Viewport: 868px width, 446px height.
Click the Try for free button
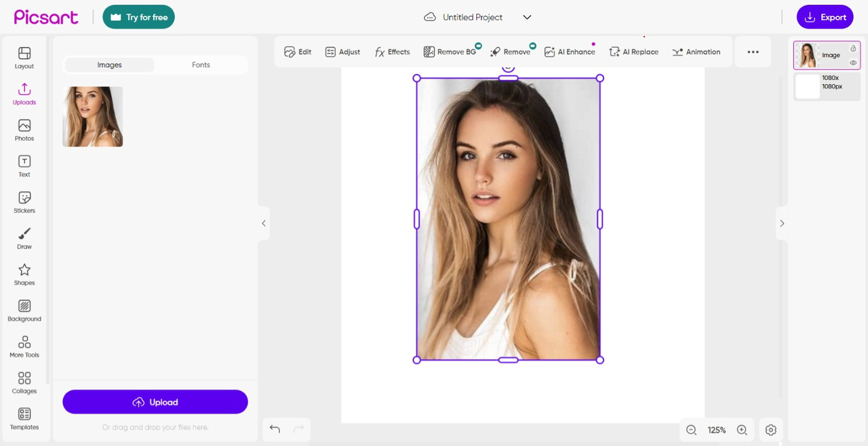[x=138, y=17]
